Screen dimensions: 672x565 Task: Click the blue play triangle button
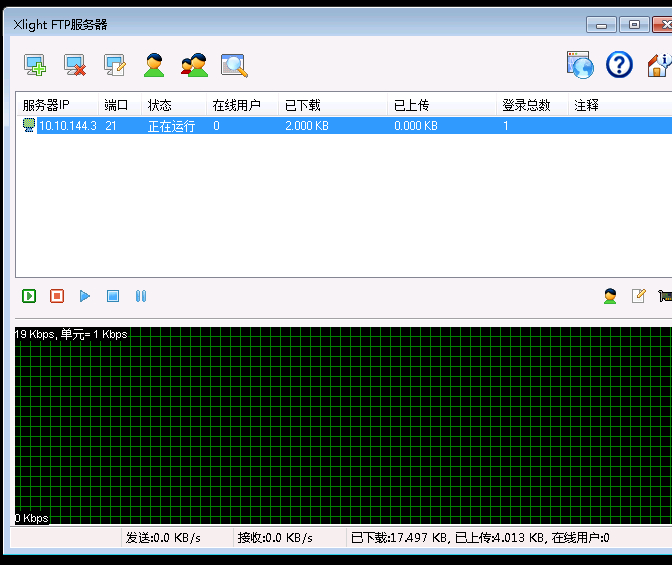(x=85, y=296)
